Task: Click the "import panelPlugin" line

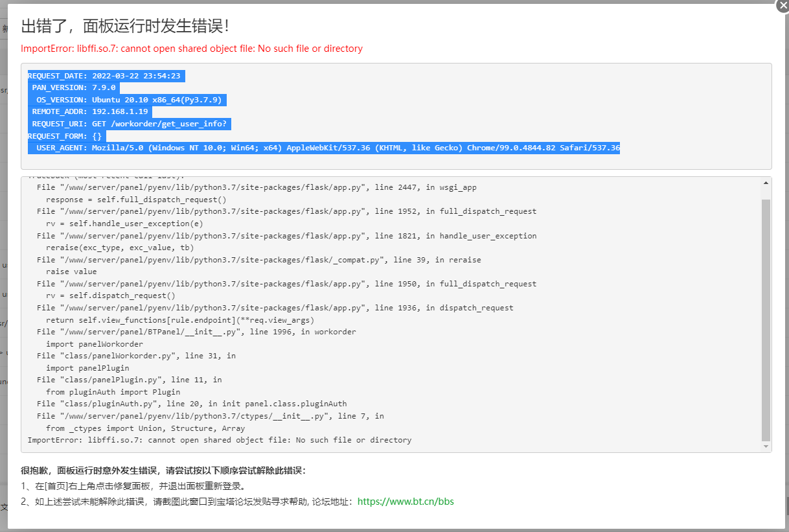Action: [87, 368]
